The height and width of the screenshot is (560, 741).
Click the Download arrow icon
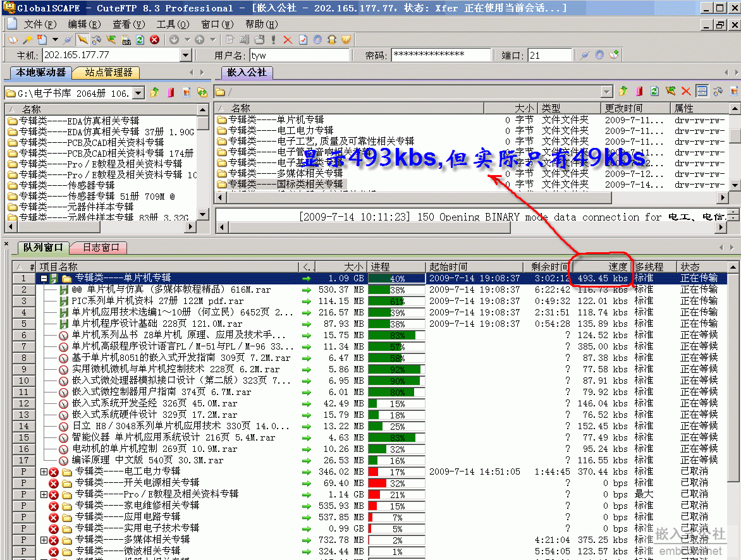175,40
